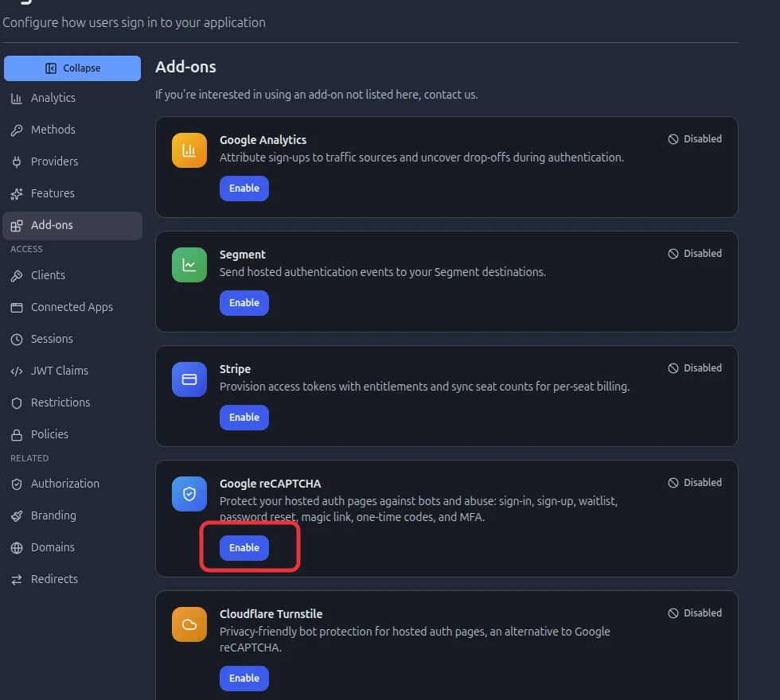Click the JWT Claims code icon
Image resolution: width=780 pixels, height=700 pixels.
[17, 371]
